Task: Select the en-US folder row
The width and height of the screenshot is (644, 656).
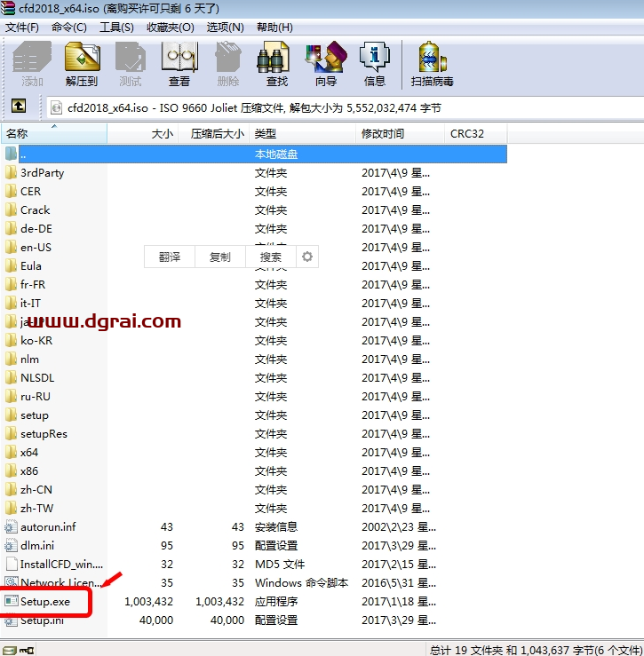Action: pos(254,248)
